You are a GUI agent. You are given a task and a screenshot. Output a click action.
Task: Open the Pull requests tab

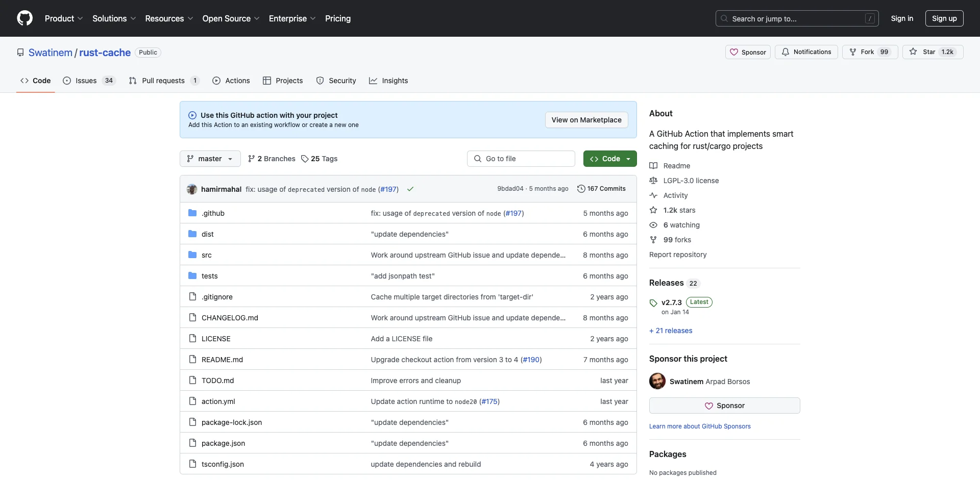pos(164,81)
